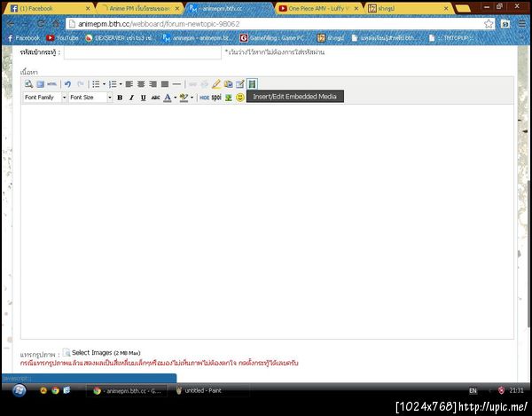The image size is (532, 416).
Task: Switch to the Facebook browser tab
Action: pyautogui.click(x=50, y=8)
